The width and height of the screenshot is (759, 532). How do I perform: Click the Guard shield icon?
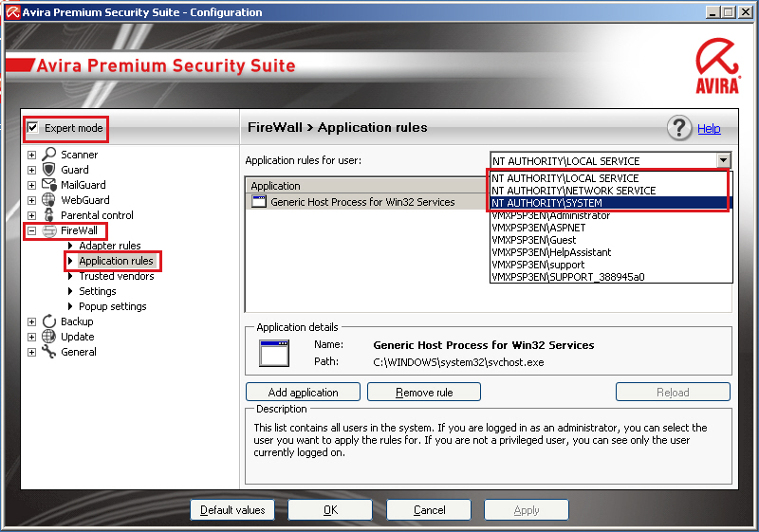click(x=49, y=169)
